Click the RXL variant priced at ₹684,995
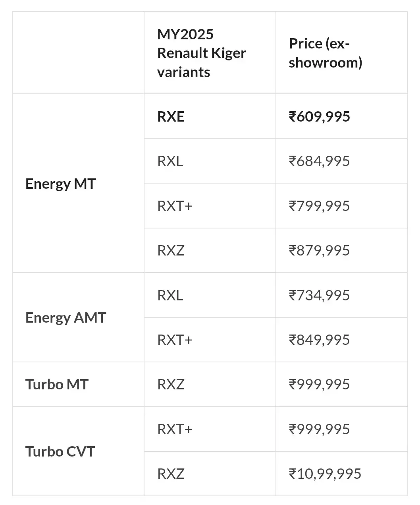 click(170, 161)
